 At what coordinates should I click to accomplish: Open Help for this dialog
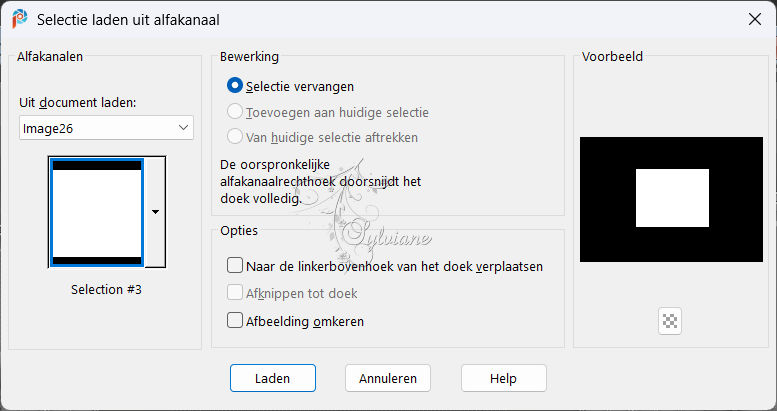coord(503,378)
